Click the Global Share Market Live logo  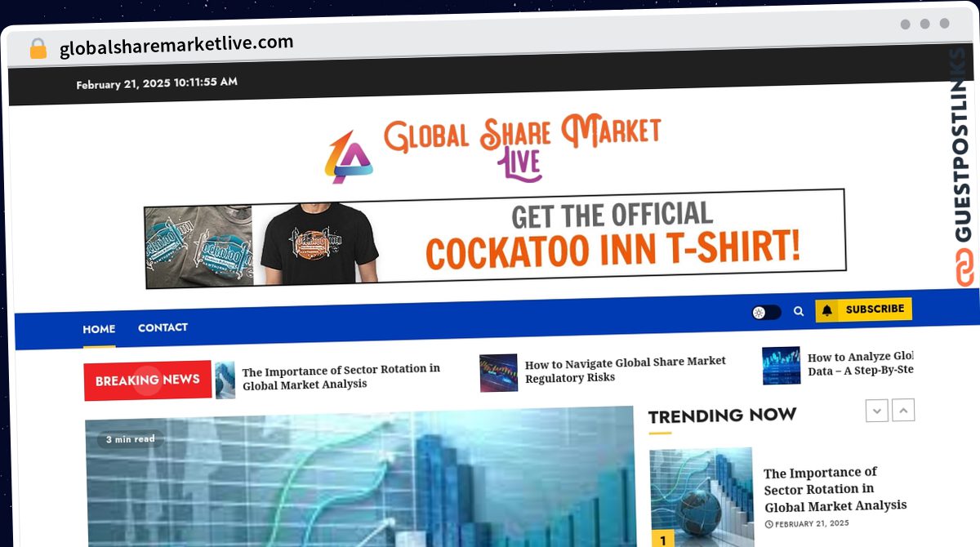pyautogui.click(x=492, y=149)
